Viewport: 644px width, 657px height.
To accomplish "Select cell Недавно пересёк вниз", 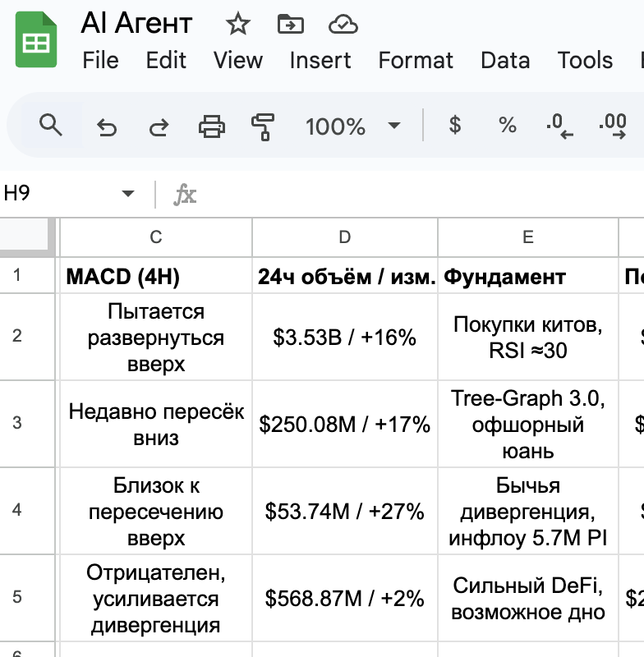I will 156,424.
